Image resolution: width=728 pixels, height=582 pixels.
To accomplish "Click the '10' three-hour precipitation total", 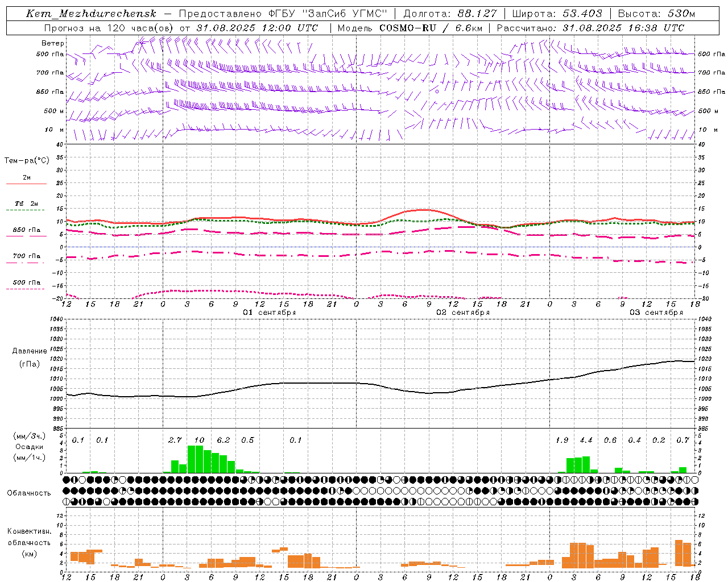I will (199, 440).
